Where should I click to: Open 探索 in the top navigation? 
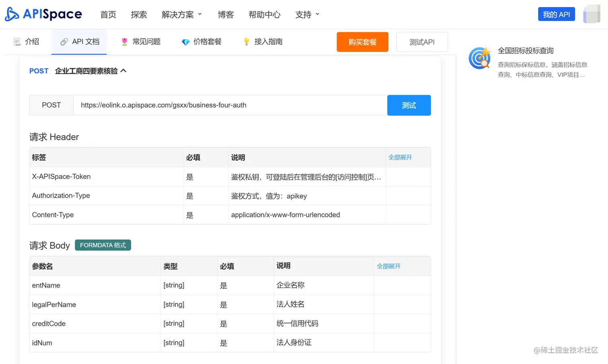tap(139, 14)
